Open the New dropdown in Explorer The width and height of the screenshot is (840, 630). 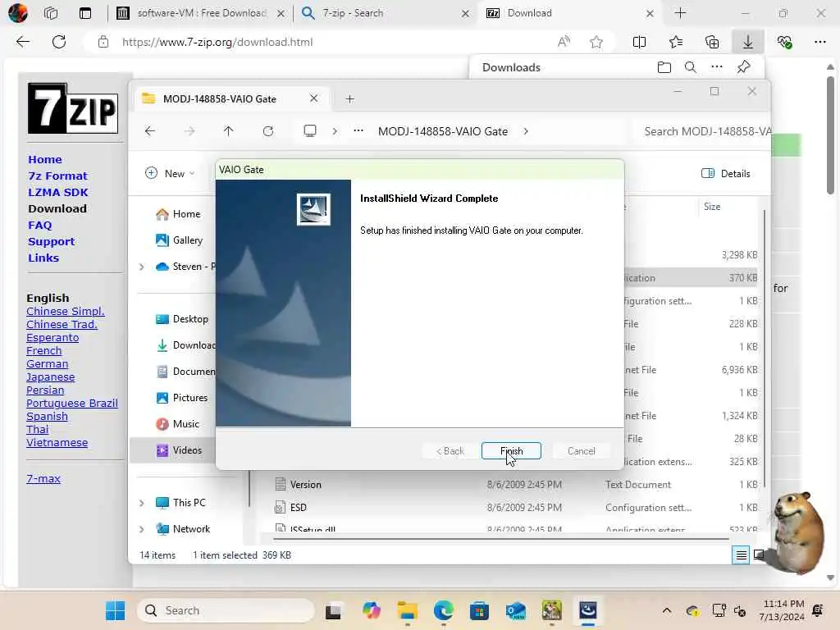tap(170, 173)
